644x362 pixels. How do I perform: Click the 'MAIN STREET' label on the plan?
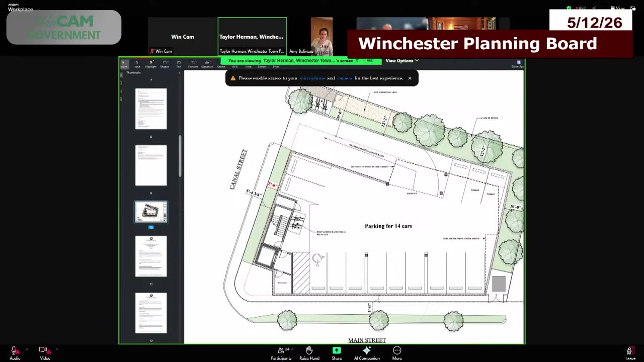click(367, 340)
